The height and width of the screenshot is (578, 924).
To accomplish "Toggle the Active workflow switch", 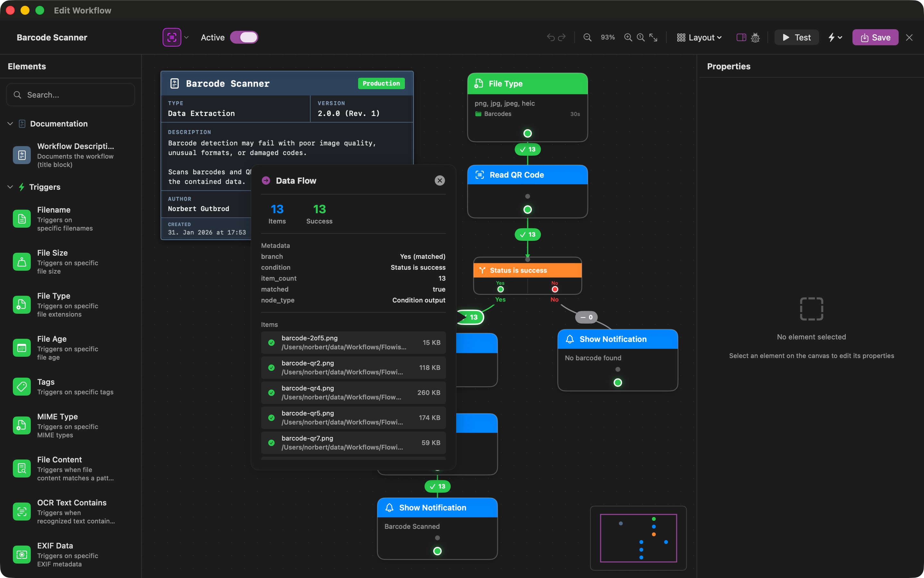I will [x=244, y=38].
